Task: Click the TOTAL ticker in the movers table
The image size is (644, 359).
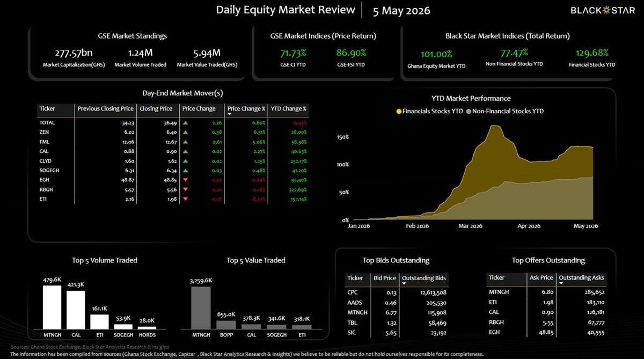Action: click(47, 123)
